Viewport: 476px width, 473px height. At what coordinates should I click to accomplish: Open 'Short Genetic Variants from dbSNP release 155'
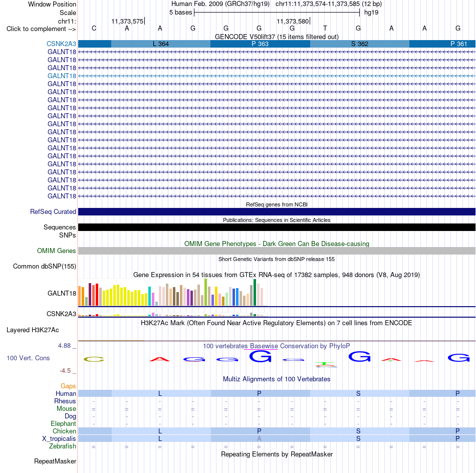277,259
